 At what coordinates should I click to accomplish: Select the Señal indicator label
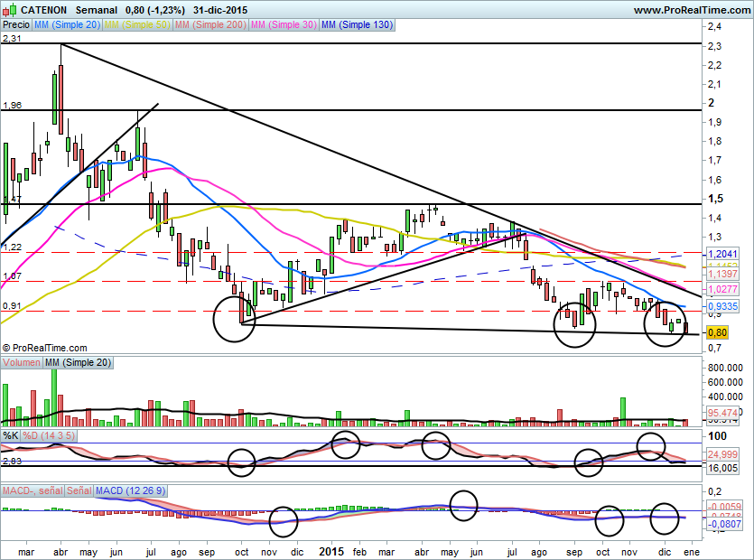(x=79, y=490)
